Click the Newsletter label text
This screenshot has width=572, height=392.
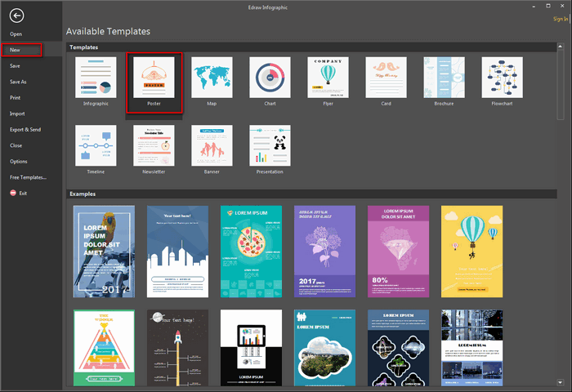[154, 171]
